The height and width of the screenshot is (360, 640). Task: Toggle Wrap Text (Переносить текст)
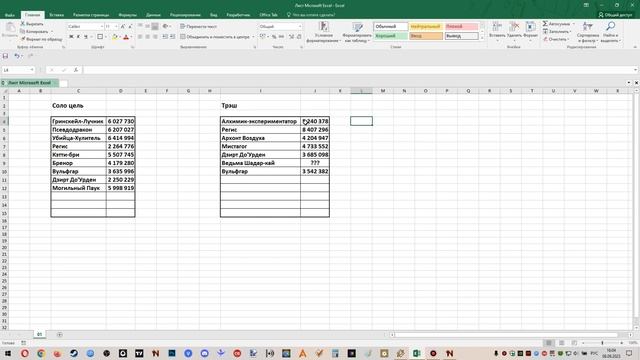pyautogui.click(x=198, y=27)
